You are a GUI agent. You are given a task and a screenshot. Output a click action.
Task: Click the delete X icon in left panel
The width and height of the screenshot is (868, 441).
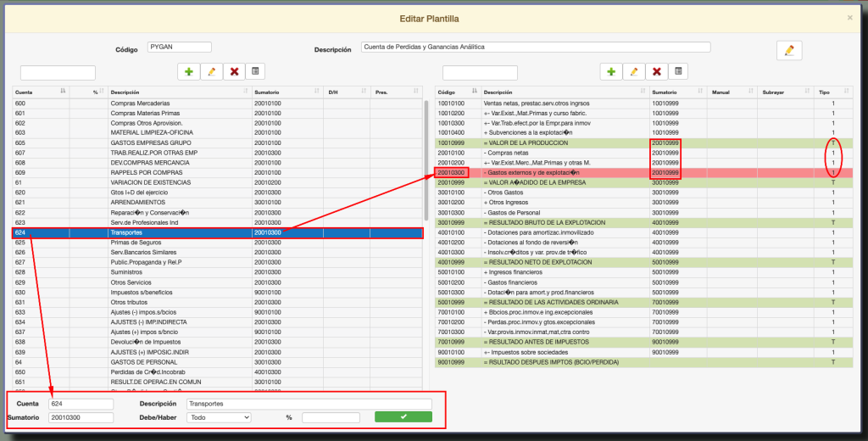tap(234, 72)
